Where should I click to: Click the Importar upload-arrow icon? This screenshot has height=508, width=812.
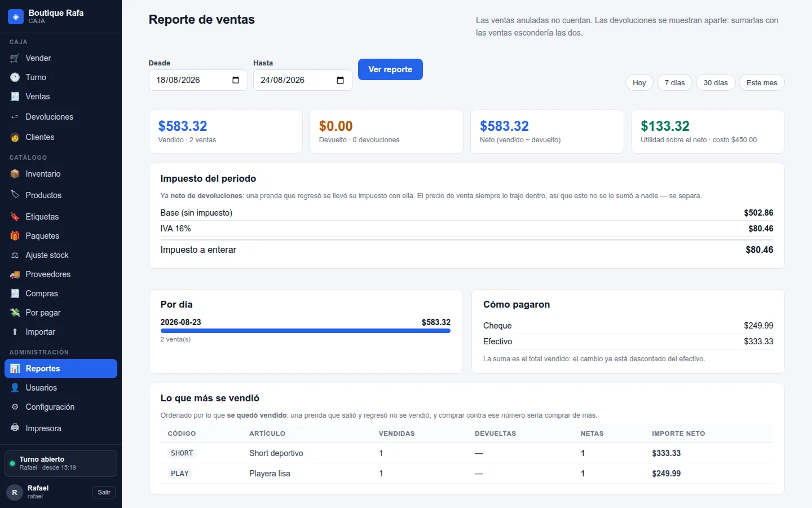15,332
